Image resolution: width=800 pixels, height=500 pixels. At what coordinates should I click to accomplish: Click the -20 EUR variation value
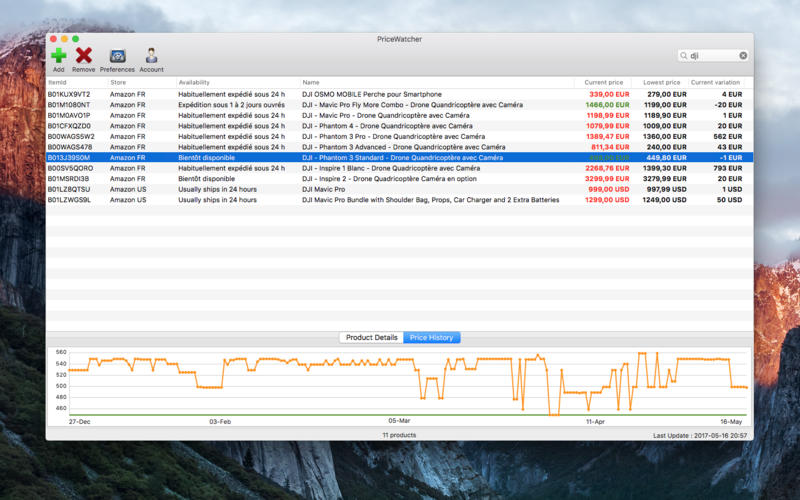[728, 105]
